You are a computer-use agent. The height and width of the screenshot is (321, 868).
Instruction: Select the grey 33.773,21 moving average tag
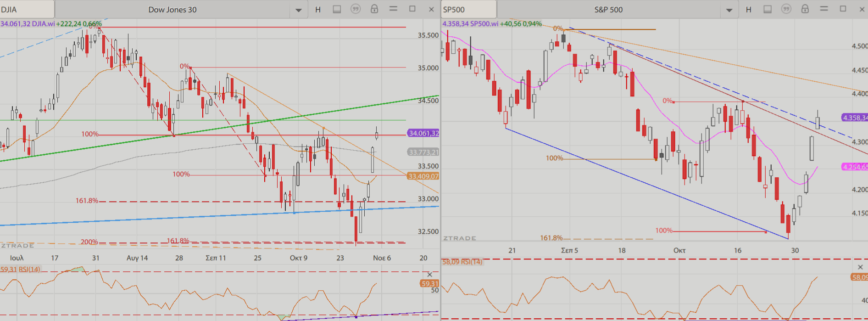tap(423, 152)
